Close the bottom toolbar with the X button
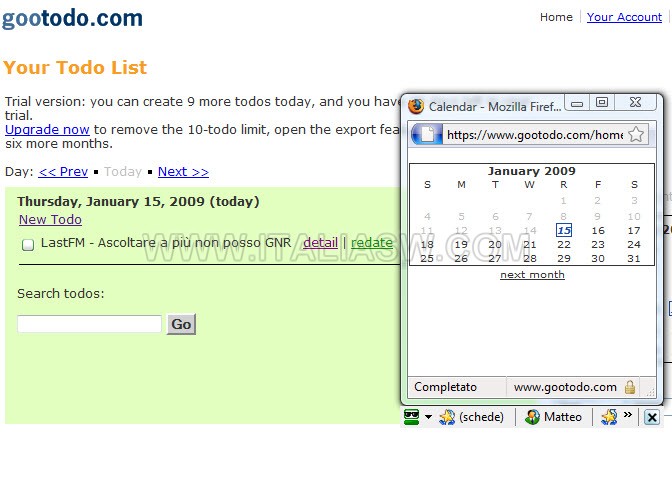Viewport: 672px width, 493px height. point(651,417)
